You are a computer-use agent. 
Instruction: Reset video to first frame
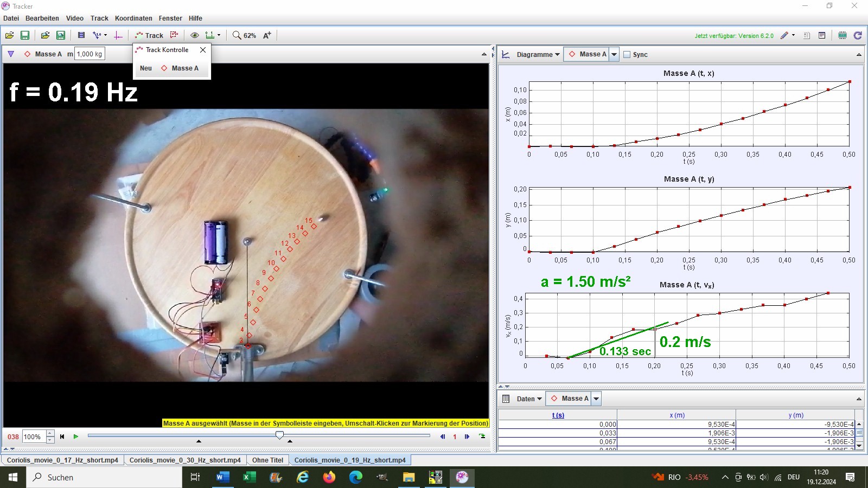[62, 436]
